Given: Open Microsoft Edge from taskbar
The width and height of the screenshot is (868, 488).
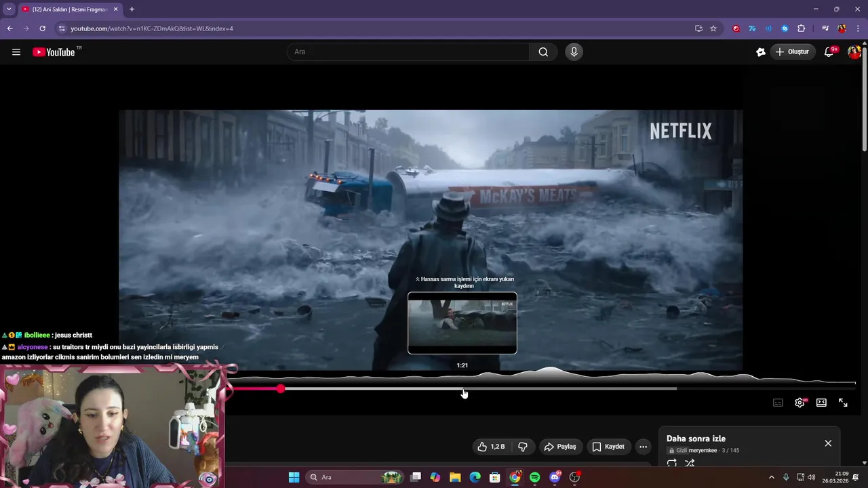Looking at the screenshot, I should click(475, 477).
